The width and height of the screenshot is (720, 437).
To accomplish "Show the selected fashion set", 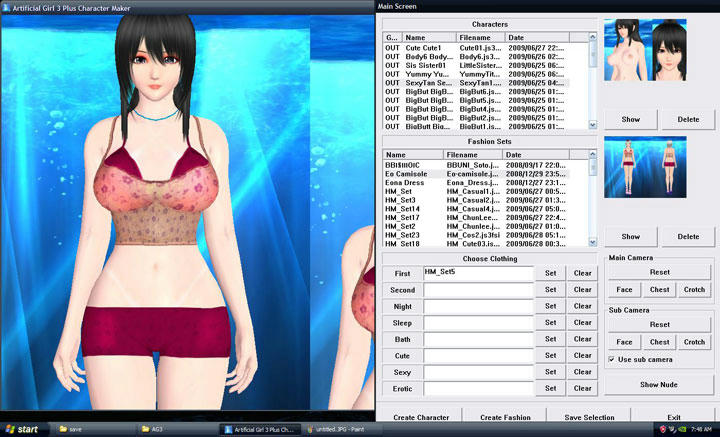I will (x=631, y=237).
